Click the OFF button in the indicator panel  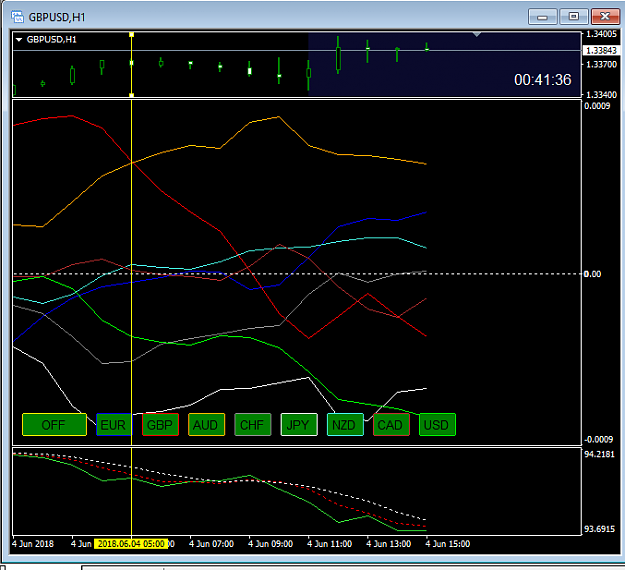[54, 425]
